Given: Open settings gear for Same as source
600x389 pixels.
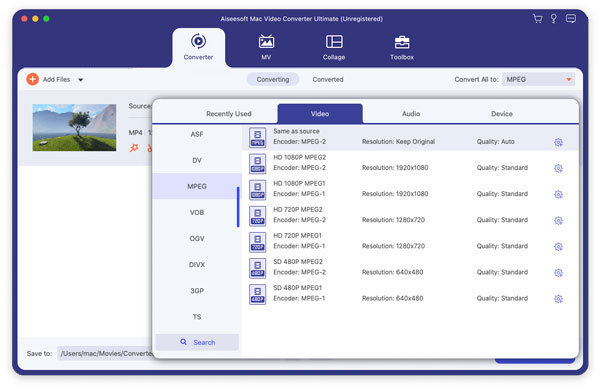Looking at the screenshot, I should [558, 142].
